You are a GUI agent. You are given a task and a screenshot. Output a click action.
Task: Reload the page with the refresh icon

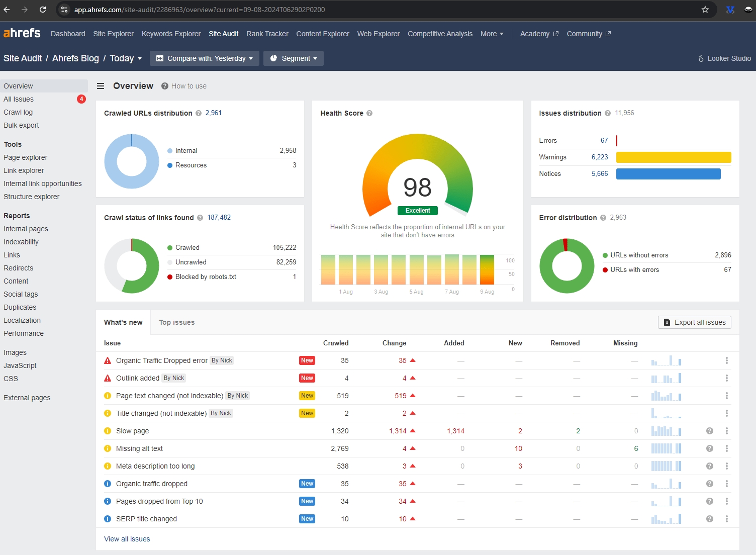[42, 9]
